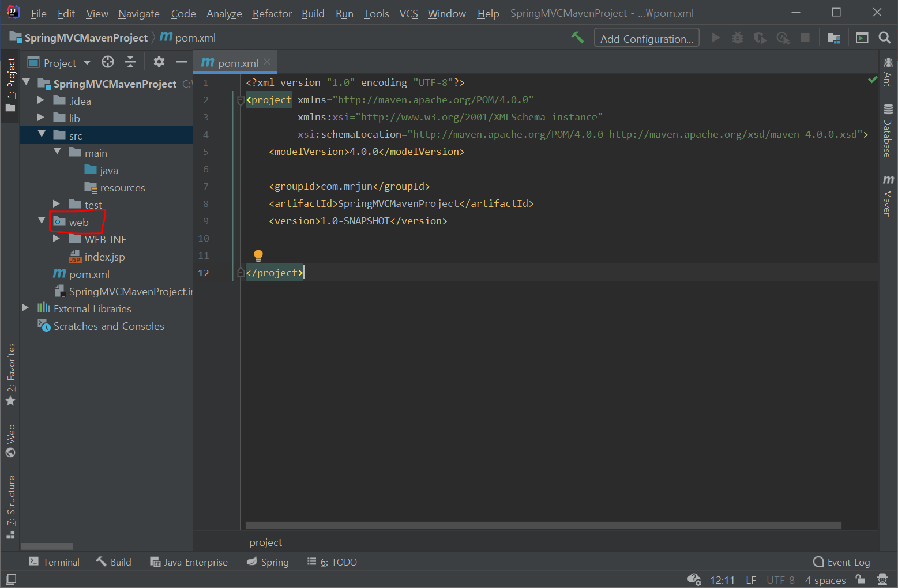Open the Navigate menu
The height and width of the screenshot is (588, 898).
(139, 13)
